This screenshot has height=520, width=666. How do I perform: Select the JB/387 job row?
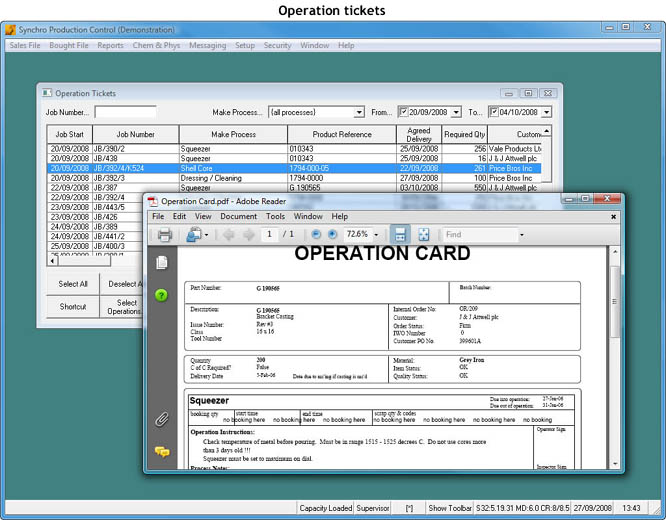[294, 188]
